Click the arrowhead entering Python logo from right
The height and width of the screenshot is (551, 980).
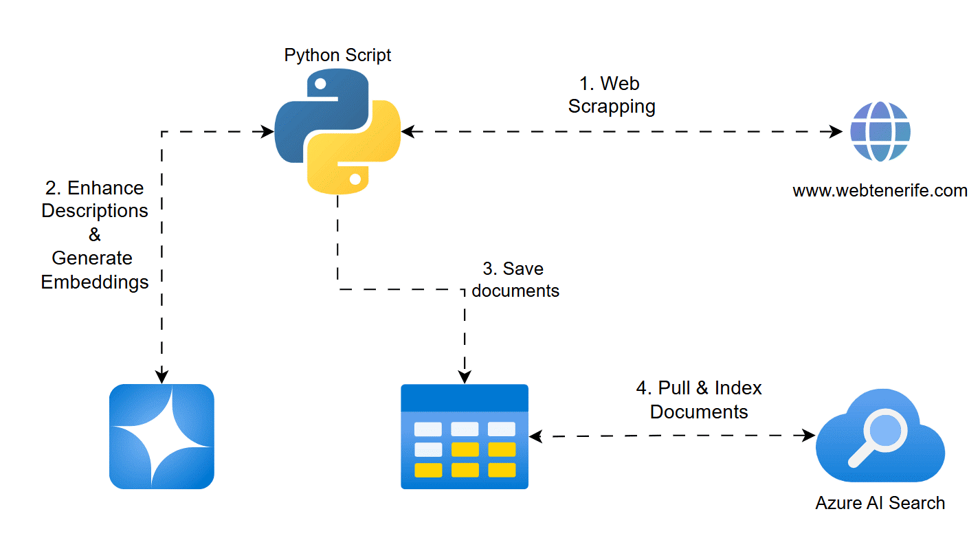click(408, 132)
